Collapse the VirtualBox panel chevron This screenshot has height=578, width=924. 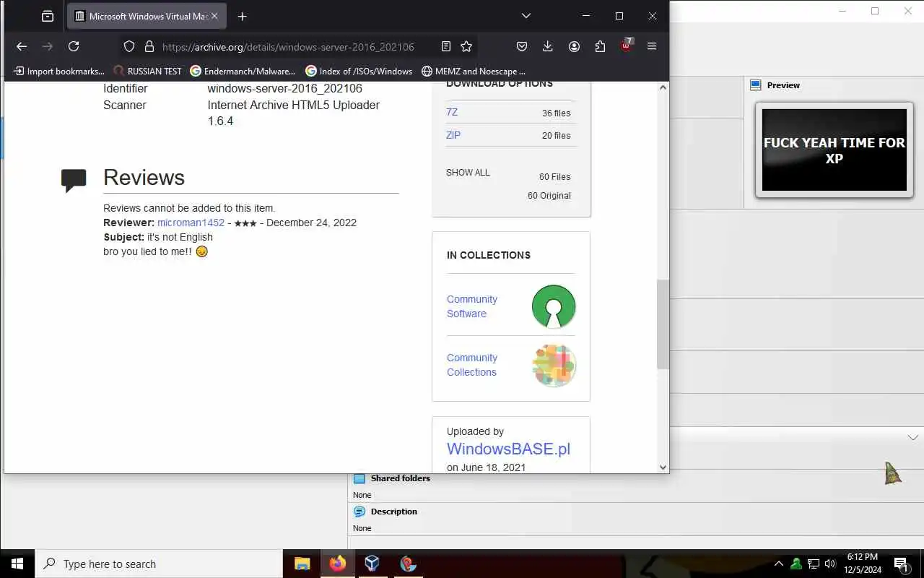pos(912,437)
